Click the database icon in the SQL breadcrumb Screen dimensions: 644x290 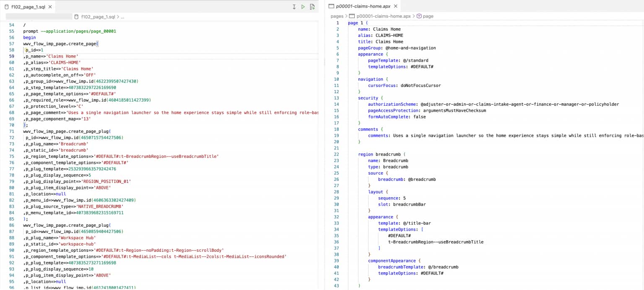point(76,17)
